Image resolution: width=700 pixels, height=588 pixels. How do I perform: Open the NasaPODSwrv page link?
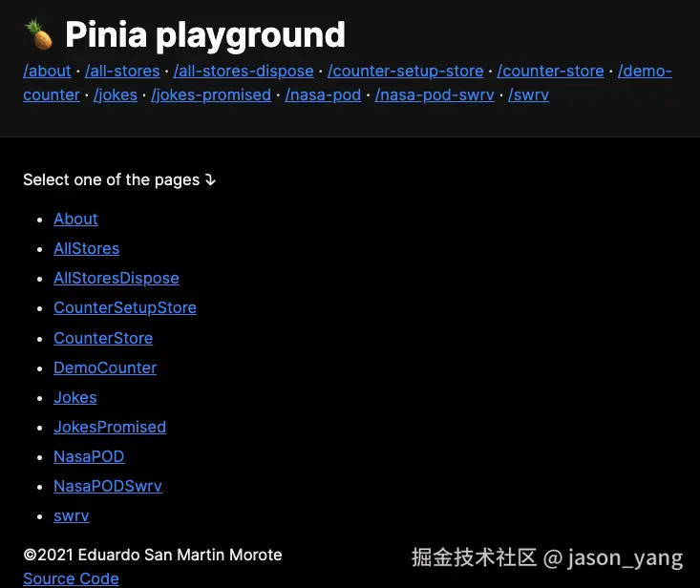pos(108,486)
